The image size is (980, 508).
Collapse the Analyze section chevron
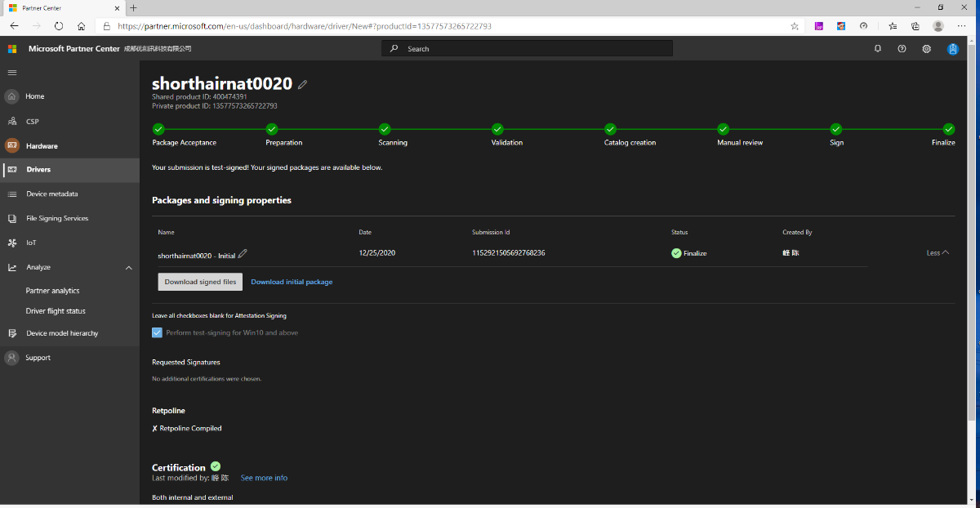coord(129,267)
